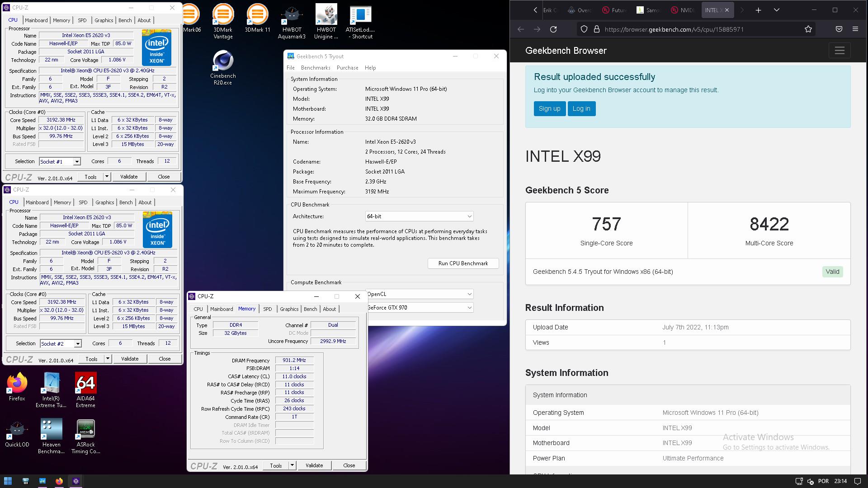This screenshot has height=488, width=868.
Task: Click Geekbench Browser header link
Action: [x=566, y=51]
